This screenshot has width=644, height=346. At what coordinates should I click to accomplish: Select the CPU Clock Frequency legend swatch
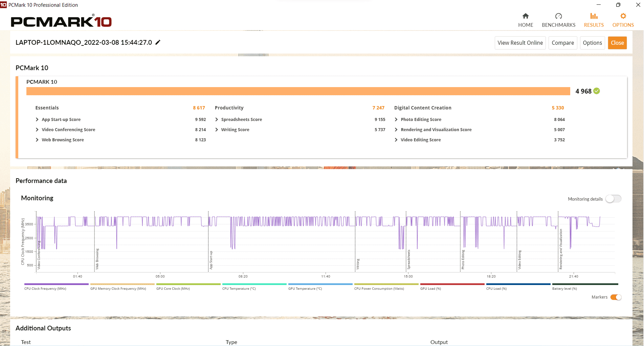(56, 284)
